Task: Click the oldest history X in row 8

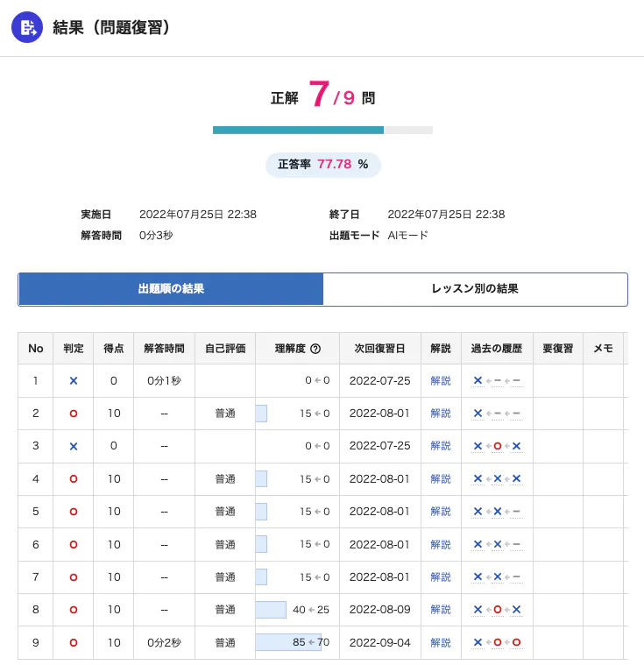Action: click(x=516, y=610)
